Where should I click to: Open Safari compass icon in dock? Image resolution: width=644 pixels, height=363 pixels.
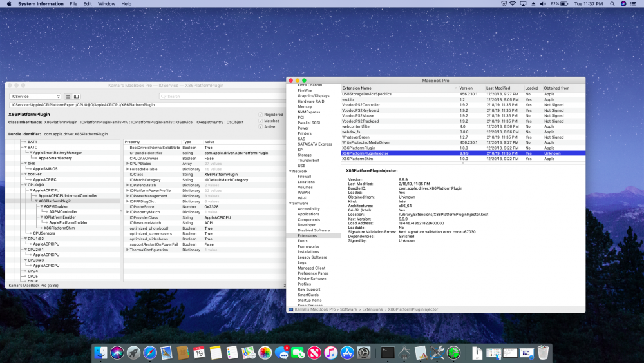point(150,353)
